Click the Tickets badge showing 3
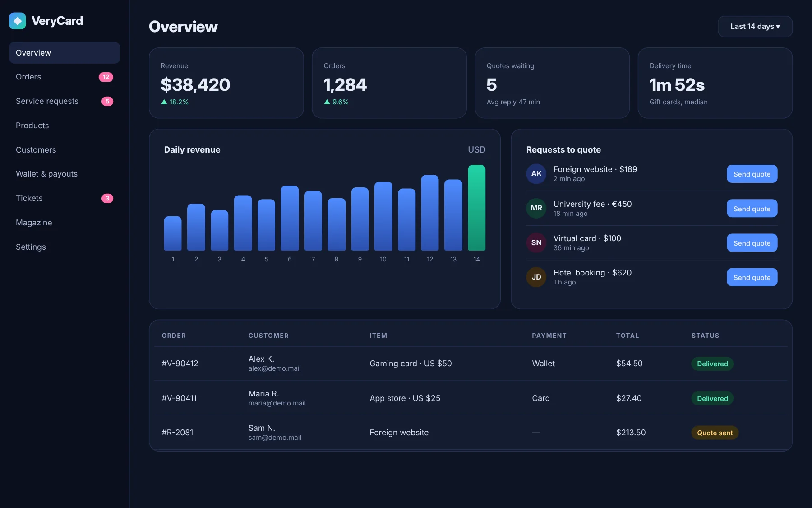This screenshot has height=508, width=812. (107, 198)
